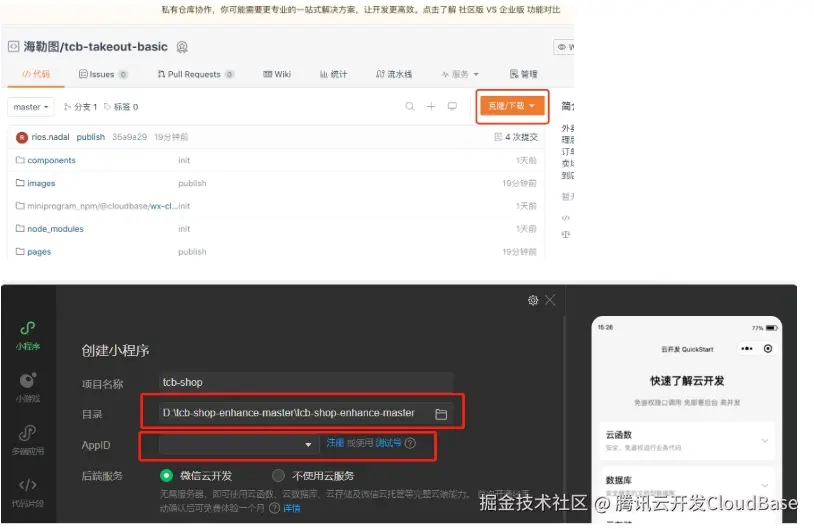Open the Wiki tab
Screen dimensions: 814x529
(277, 74)
